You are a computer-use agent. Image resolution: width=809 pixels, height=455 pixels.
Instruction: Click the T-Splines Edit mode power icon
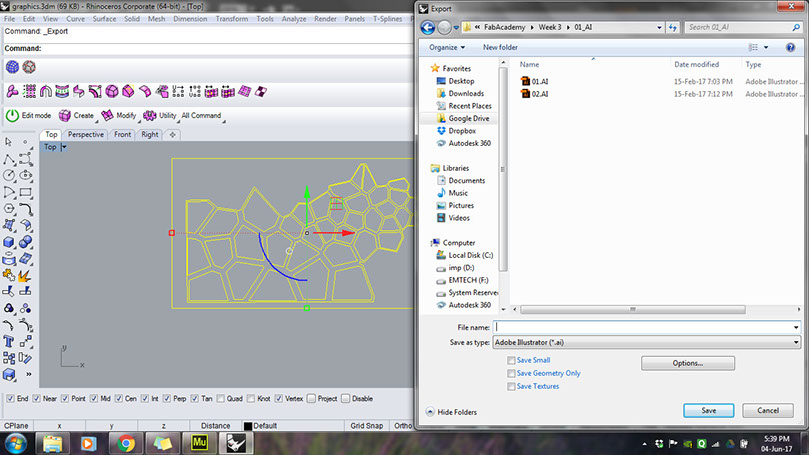(12, 116)
